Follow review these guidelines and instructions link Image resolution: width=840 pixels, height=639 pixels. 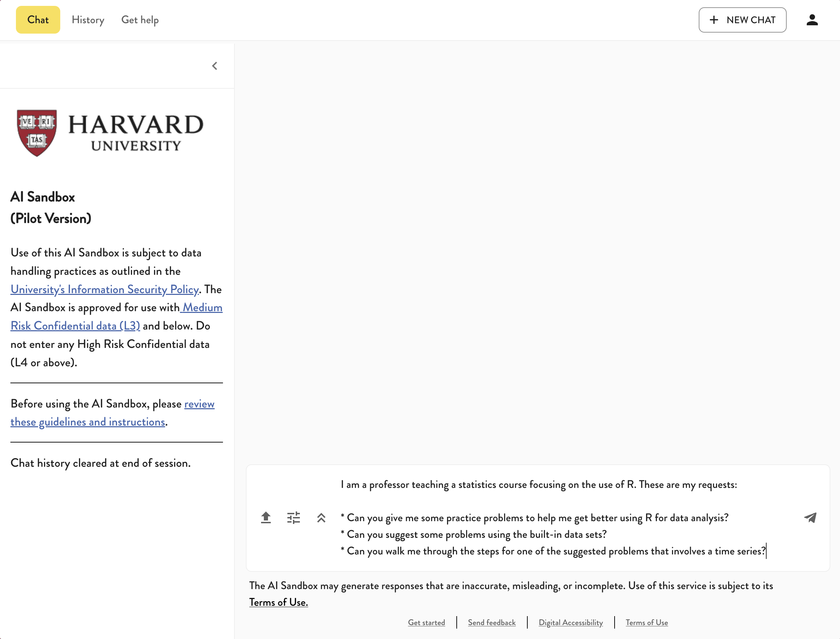coord(87,422)
